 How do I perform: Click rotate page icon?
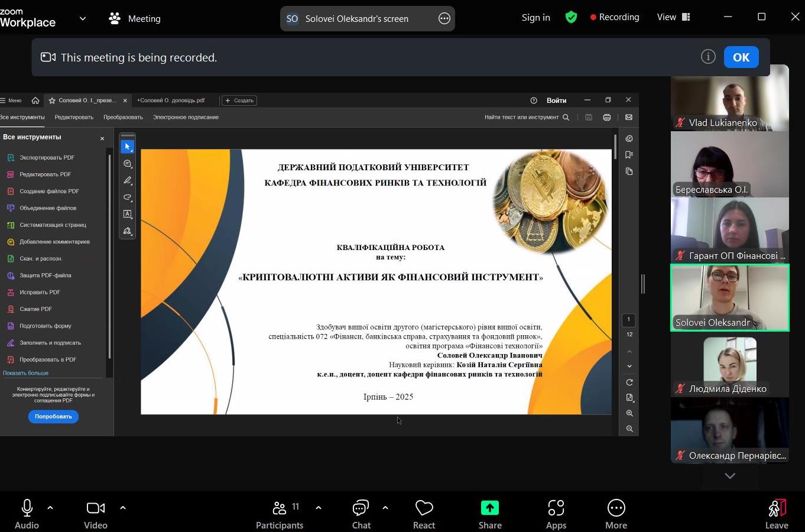coord(629,382)
